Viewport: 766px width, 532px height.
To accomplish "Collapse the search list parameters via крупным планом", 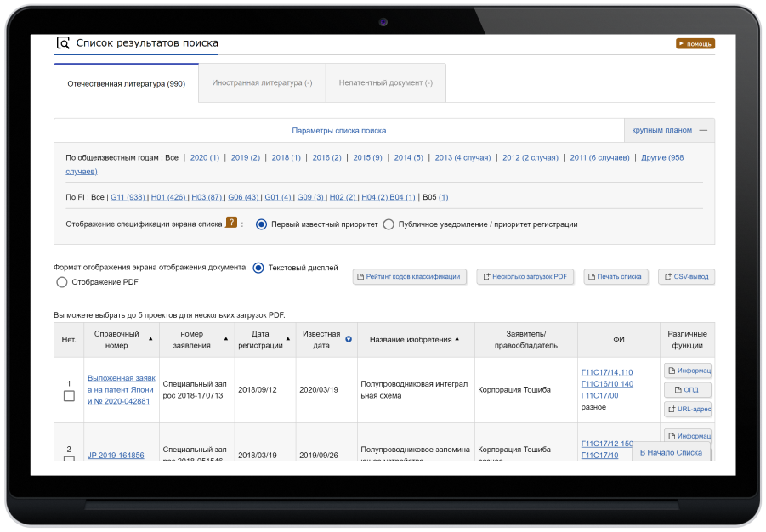I will coord(669,130).
